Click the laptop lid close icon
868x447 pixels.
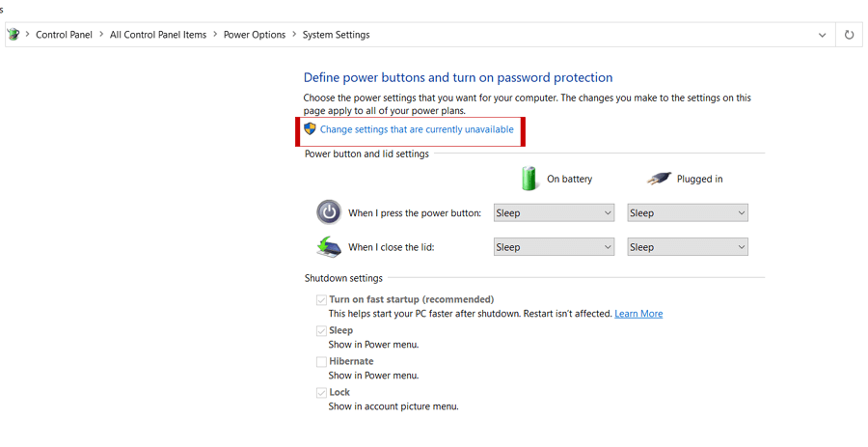click(x=329, y=247)
